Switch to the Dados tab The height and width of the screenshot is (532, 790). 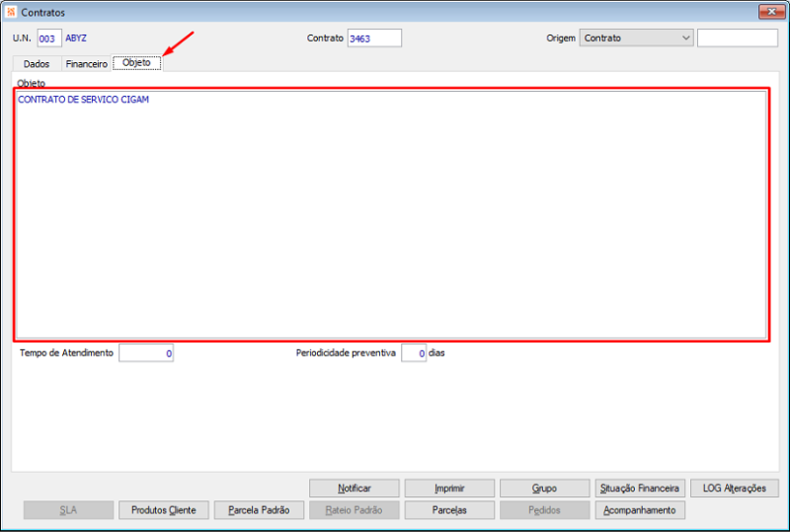(x=37, y=64)
